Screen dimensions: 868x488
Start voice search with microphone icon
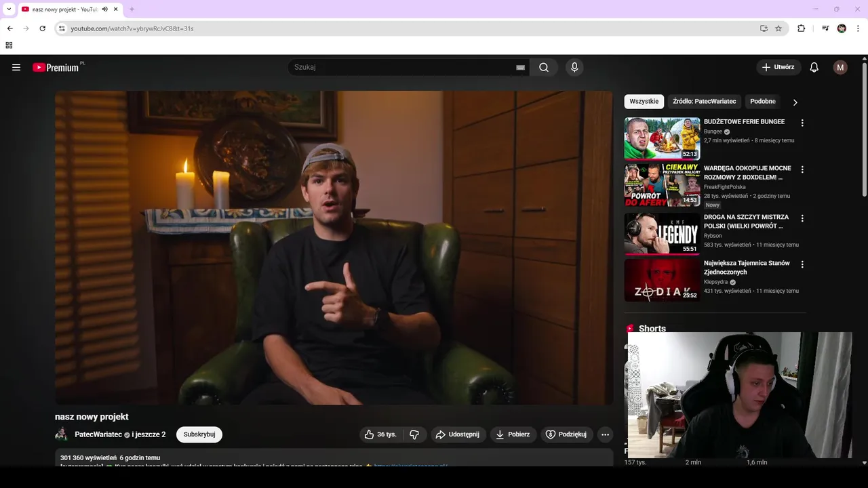[x=574, y=67]
